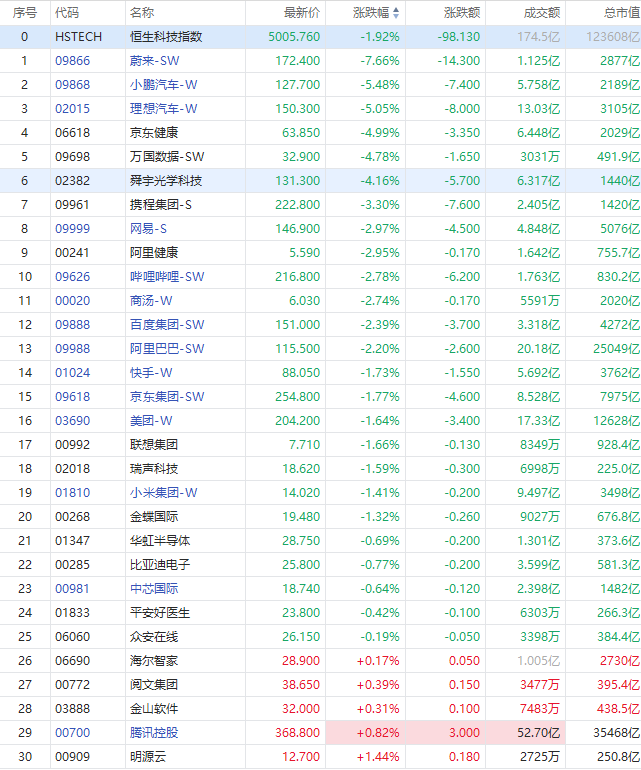Screen dimensions: 641x770
Task: Select 舜宇光学科技 row name
Action: point(166,181)
